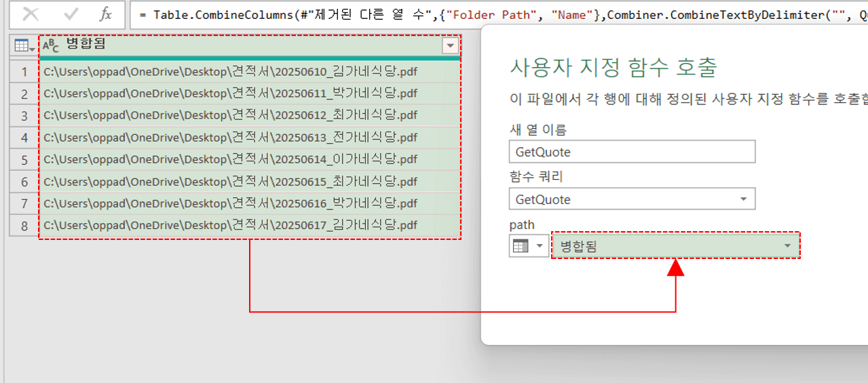Viewport: 868px width, 383px height.
Task: Click the 사용자 지정 함수 호출 dialog title
Action: click(x=613, y=67)
